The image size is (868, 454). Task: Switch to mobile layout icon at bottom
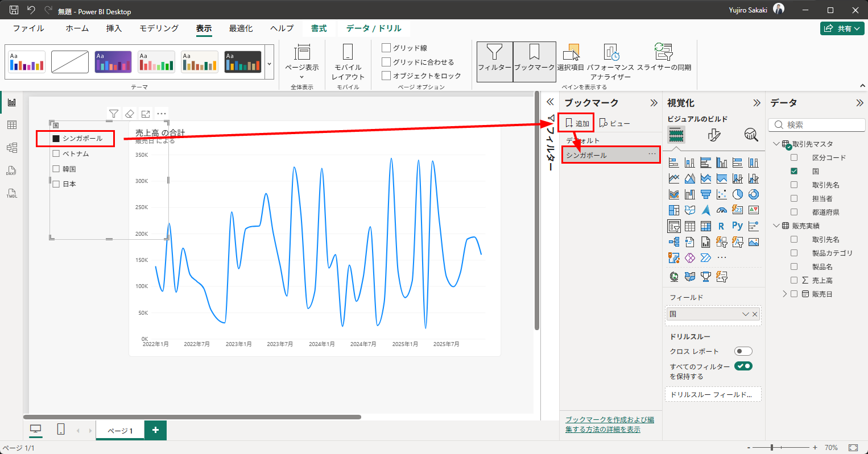pos(61,430)
